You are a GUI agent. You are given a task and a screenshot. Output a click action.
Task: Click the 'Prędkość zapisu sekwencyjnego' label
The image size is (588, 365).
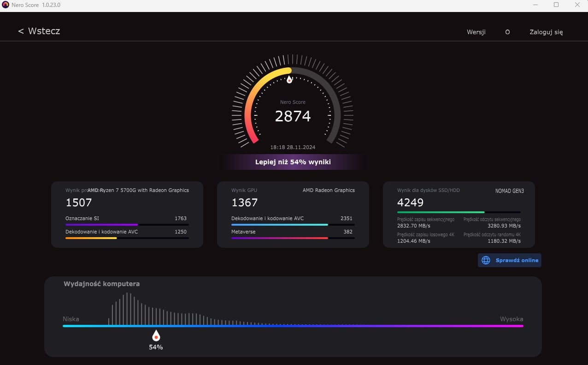click(x=426, y=220)
